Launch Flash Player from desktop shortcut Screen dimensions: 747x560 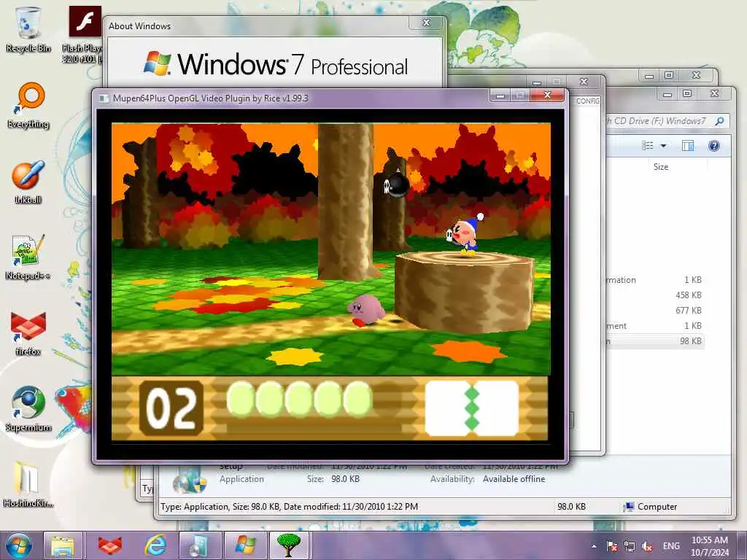84,34
